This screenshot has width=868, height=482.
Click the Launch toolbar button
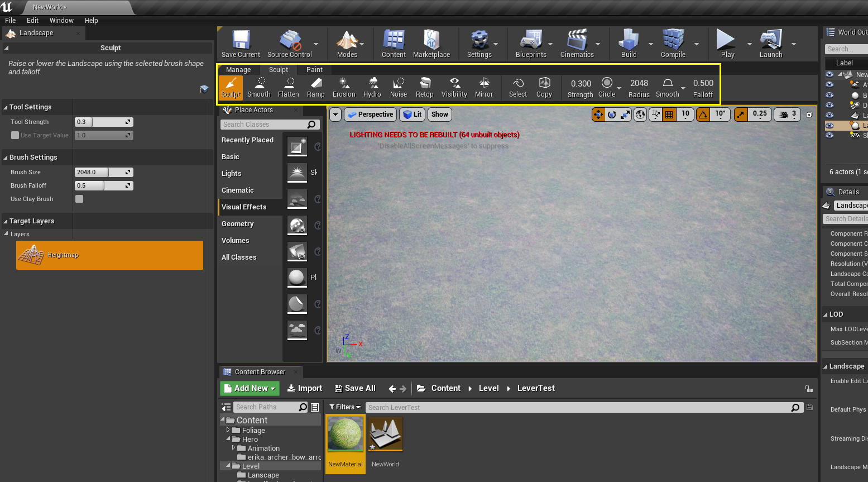point(771,44)
